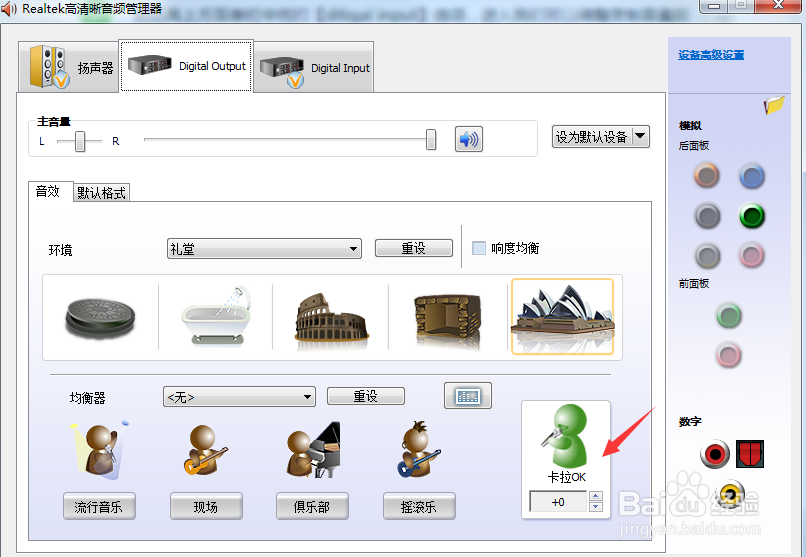Decrease karaoke key with down arrow
This screenshot has width=806, height=557.
(596, 507)
